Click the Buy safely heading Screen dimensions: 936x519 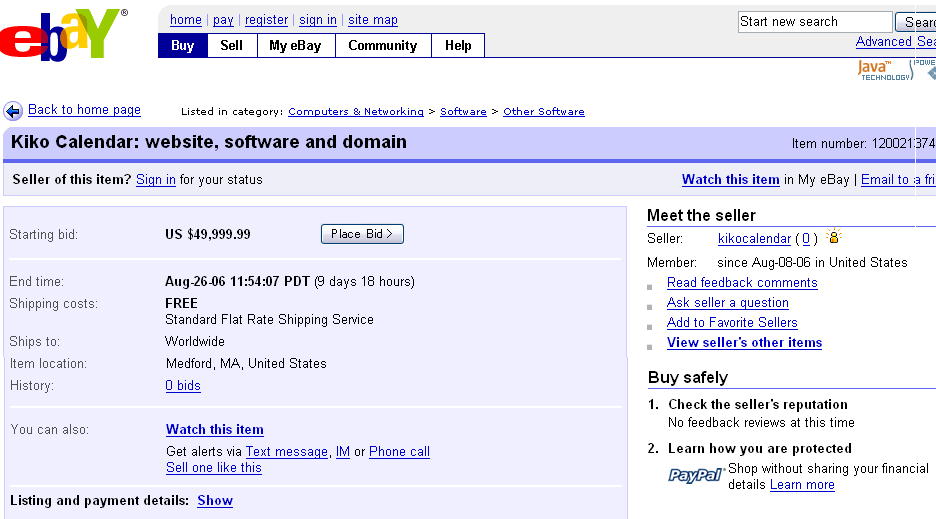(x=688, y=377)
